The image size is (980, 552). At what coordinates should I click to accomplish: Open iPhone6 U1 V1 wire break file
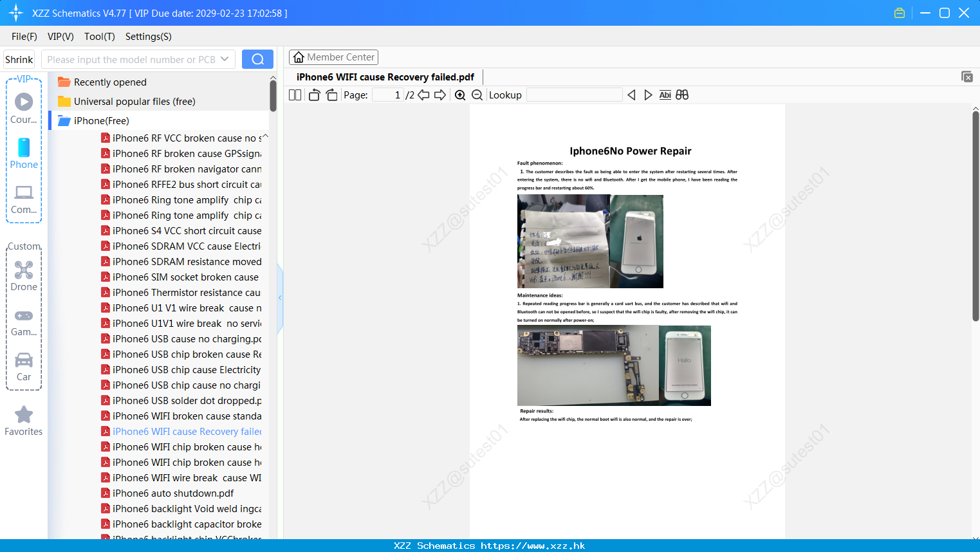(181, 308)
